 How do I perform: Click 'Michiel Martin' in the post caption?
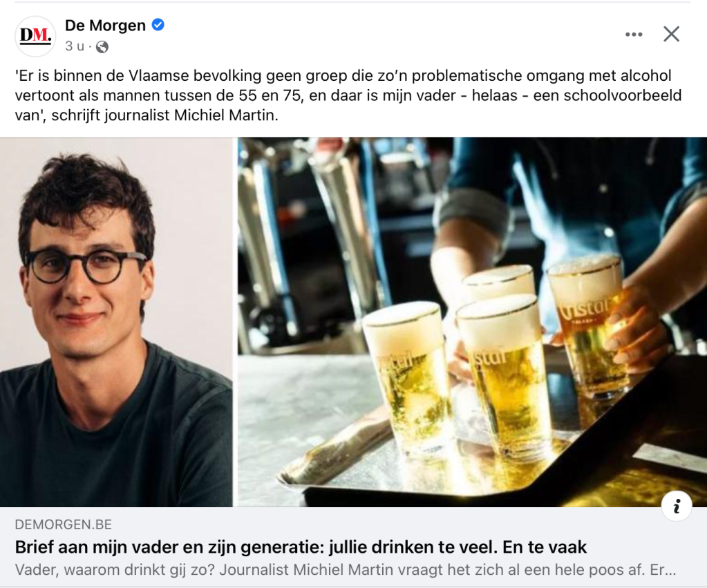[x=224, y=115]
